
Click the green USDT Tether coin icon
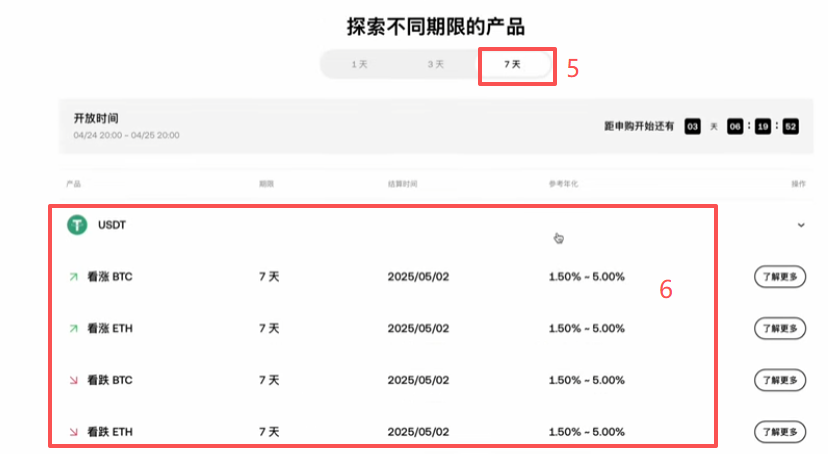click(77, 225)
